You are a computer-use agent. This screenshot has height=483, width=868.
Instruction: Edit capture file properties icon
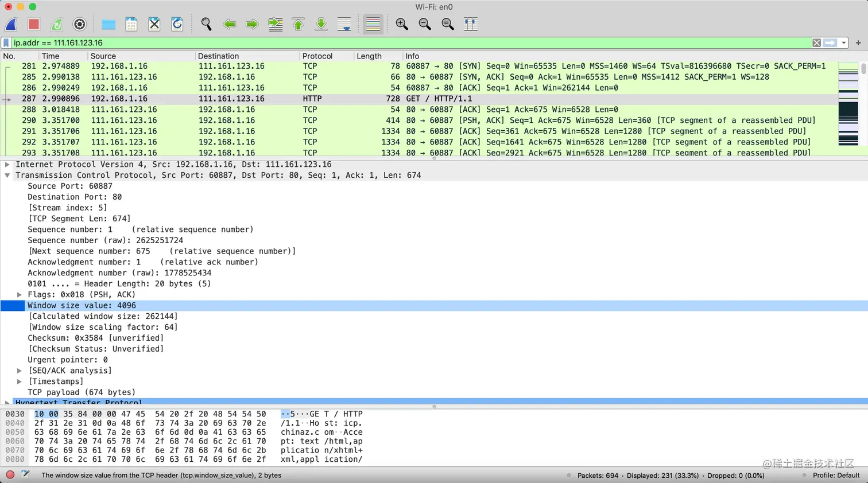pyautogui.click(x=25, y=475)
